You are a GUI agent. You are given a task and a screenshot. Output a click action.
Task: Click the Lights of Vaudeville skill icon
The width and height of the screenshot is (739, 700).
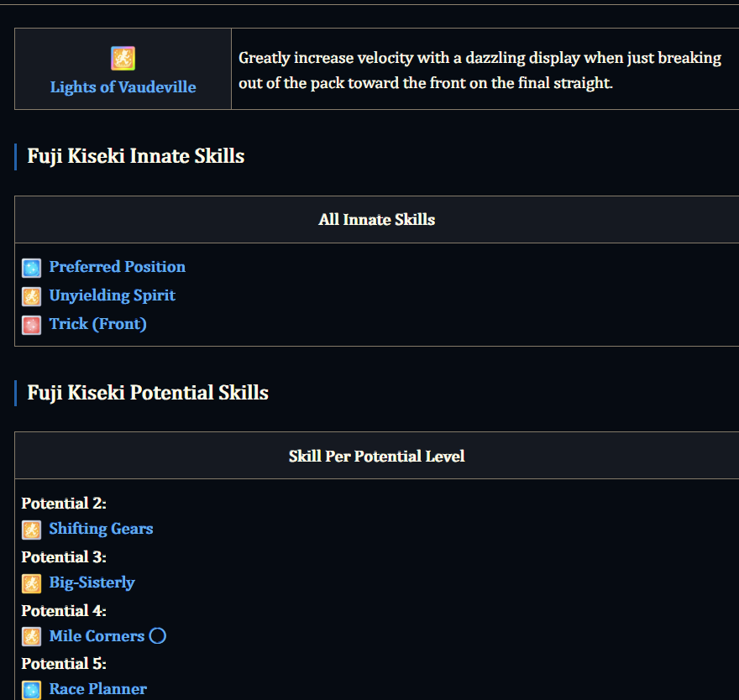(123, 59)
